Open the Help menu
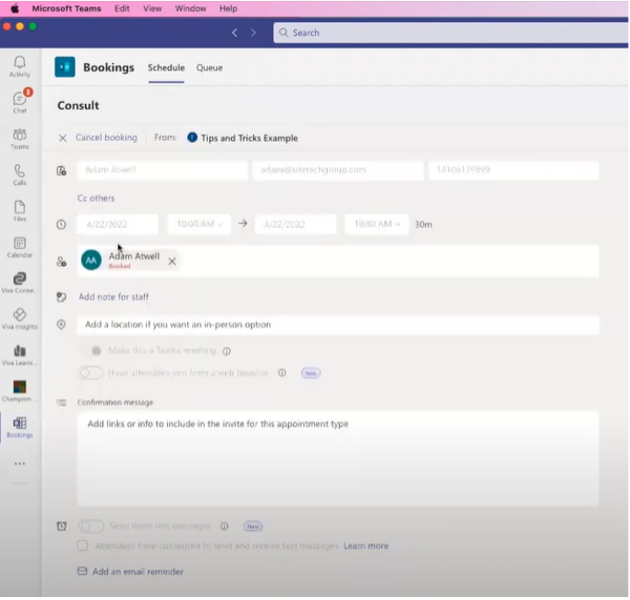The image size is (630, 600). point(228,8)
